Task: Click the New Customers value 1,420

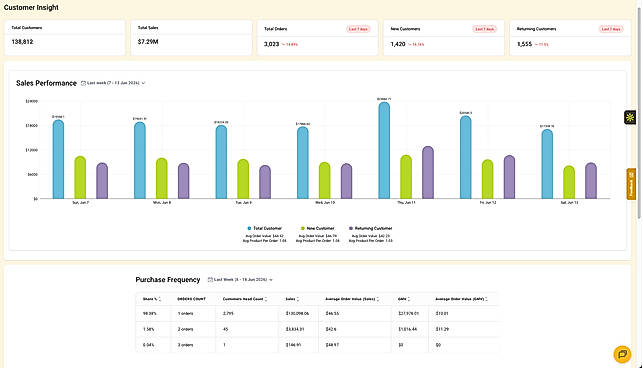Action: [x=398, y=44]
